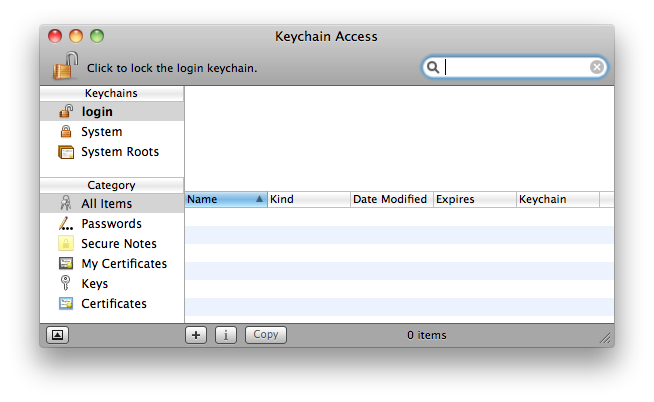
Task: Show All Items category
Action: tap(106, 204)
